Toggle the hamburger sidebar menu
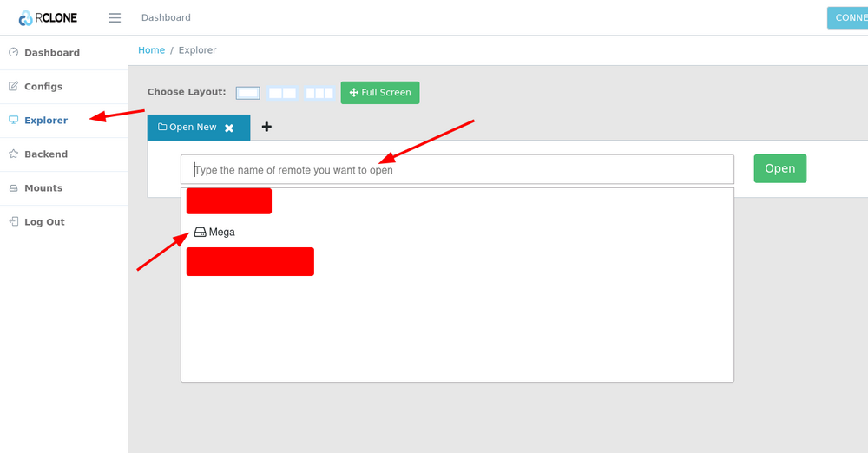 click(x=115, y=17)
